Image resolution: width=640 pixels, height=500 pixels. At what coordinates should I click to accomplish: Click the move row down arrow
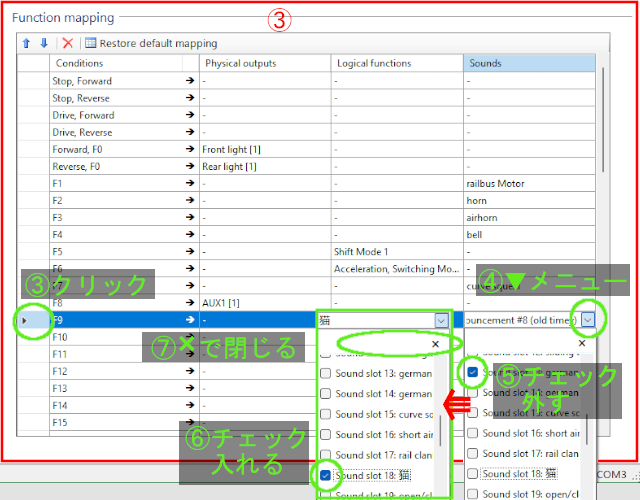pos(43,43)
